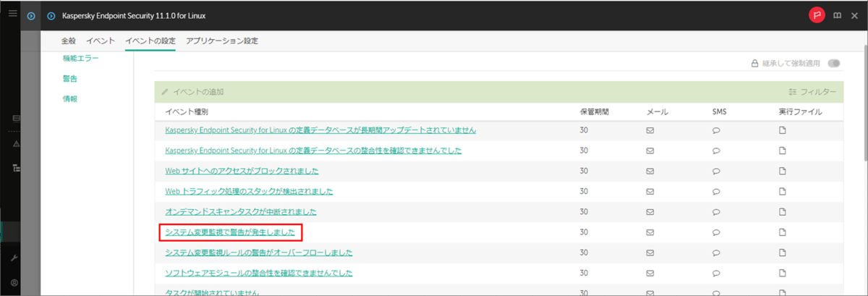868x296 pixels.
Task: Click the 保管期間 column header
Action: point(595,112)
